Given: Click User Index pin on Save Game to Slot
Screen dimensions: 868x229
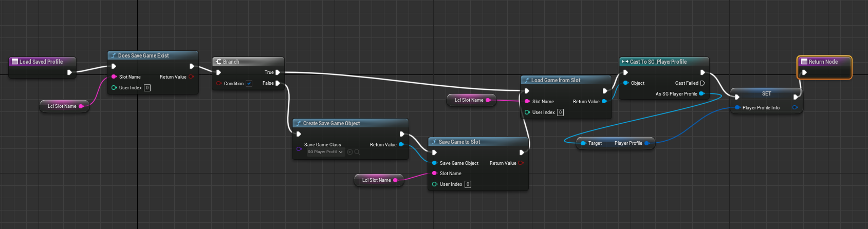Looking at the screenshot, I should pos(434,184).
